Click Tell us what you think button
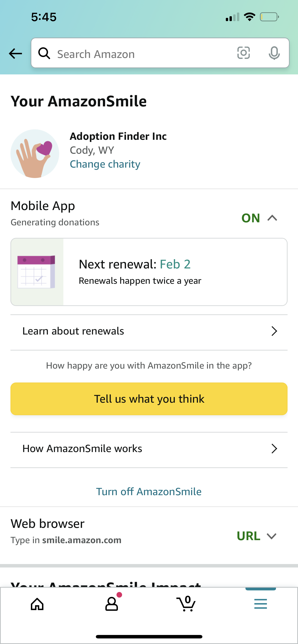The image size is (298, 644). point(149,399)
